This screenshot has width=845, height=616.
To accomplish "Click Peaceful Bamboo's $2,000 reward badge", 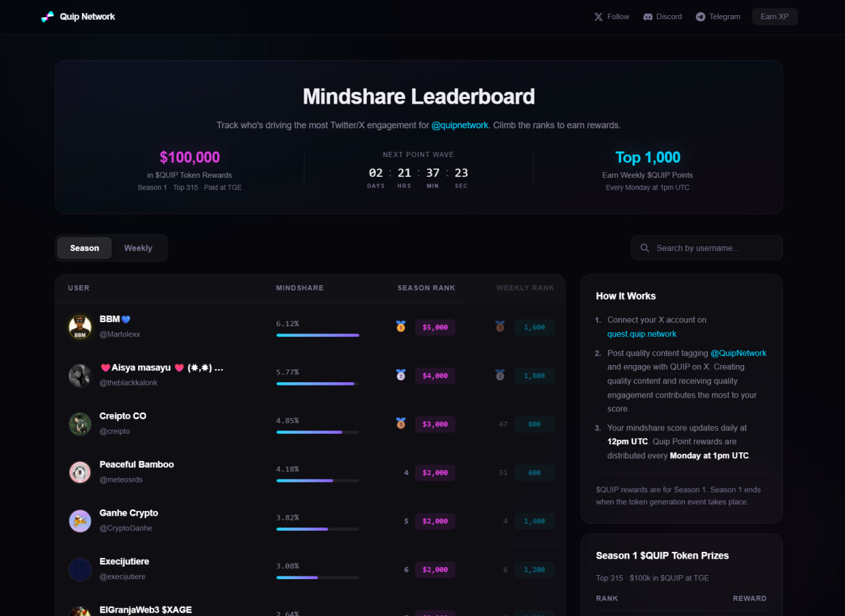I will [435, 473].
